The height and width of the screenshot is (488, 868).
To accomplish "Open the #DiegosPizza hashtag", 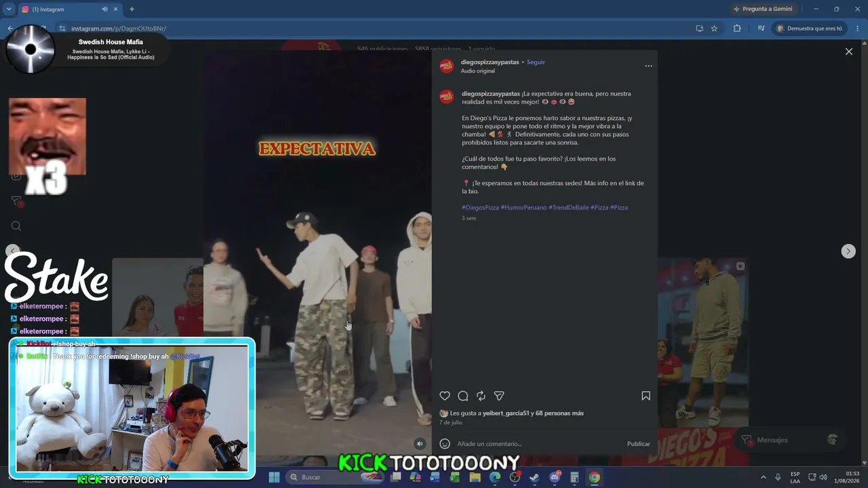I will [480, 207].
